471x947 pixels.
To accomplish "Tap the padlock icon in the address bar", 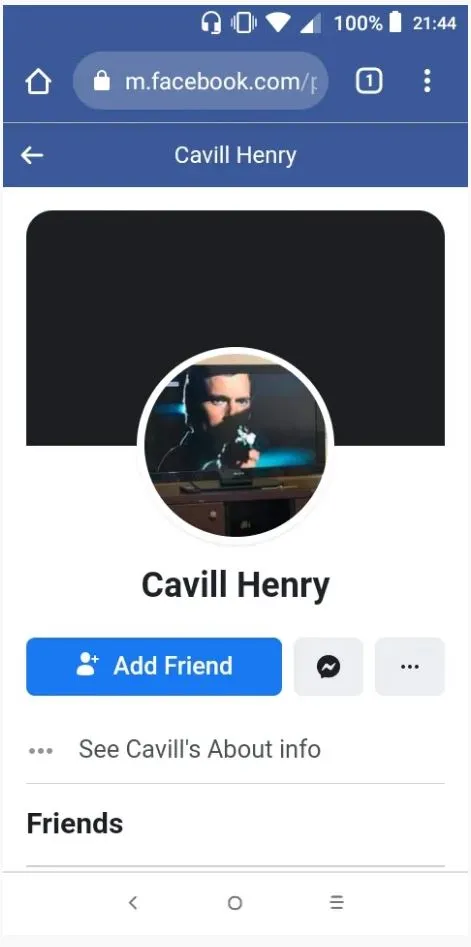I will [101, 80].
